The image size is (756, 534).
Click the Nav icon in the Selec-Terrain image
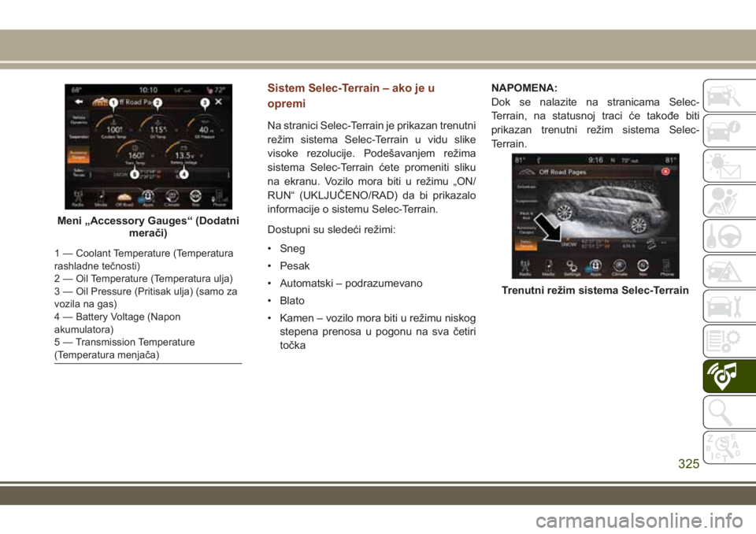643,268
